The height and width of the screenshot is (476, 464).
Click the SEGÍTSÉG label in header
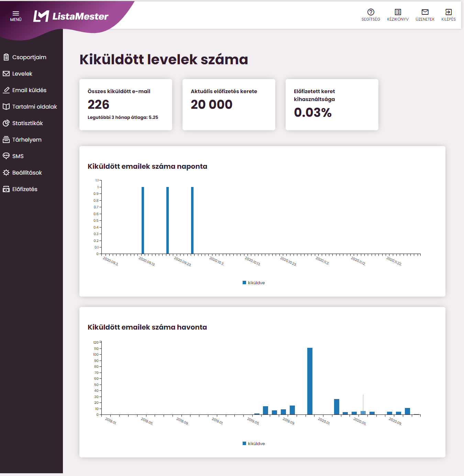point(371,19)
